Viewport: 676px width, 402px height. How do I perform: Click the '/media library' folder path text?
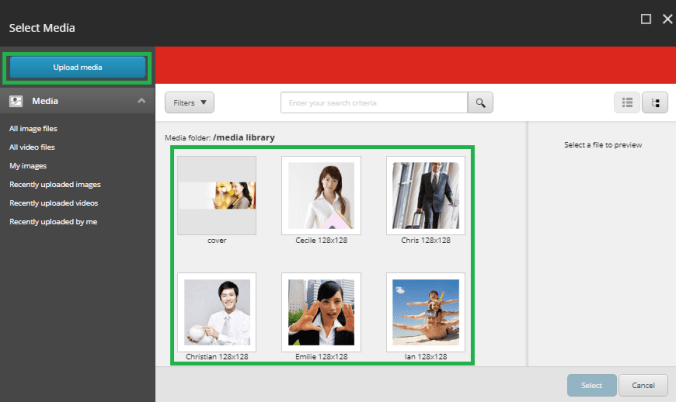pos(244,138)
